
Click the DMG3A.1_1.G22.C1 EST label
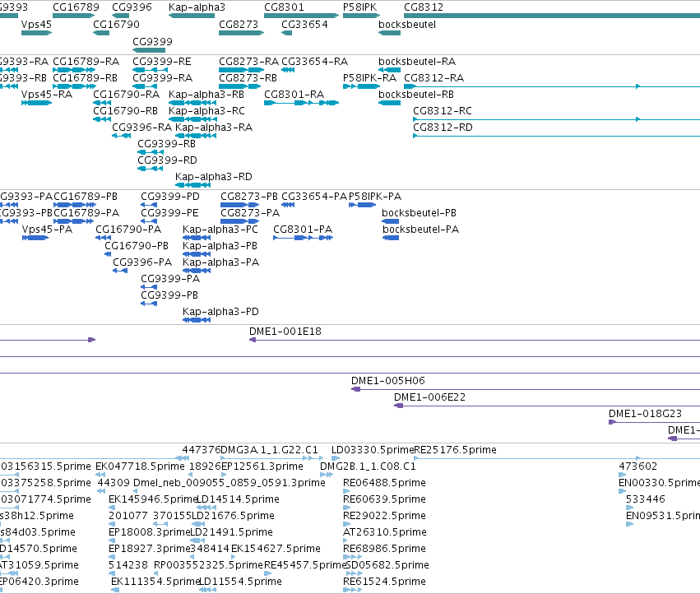click(270, 450)
